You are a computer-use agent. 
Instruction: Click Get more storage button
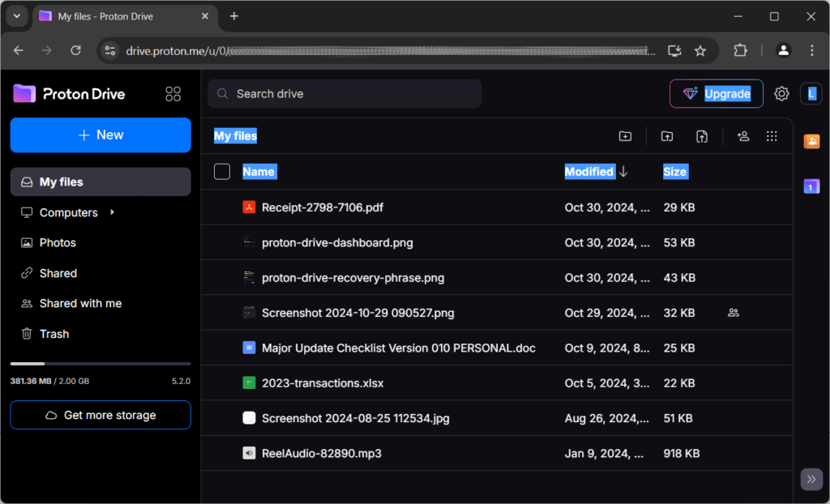[x=101, y=415]
